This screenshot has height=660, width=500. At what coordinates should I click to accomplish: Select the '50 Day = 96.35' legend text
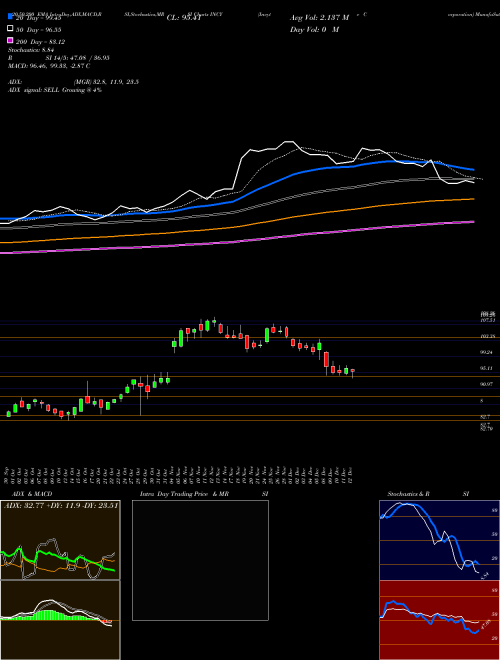click(x=39, y=30)
